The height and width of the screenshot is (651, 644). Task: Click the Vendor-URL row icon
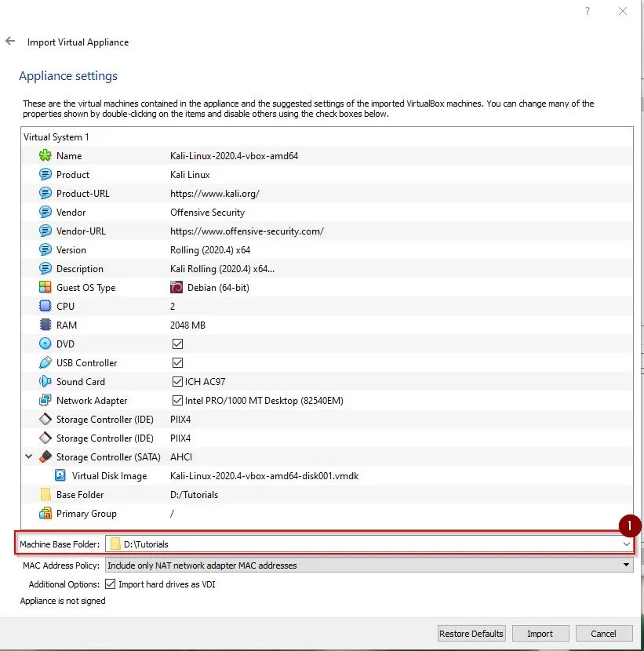coord(45,231)
